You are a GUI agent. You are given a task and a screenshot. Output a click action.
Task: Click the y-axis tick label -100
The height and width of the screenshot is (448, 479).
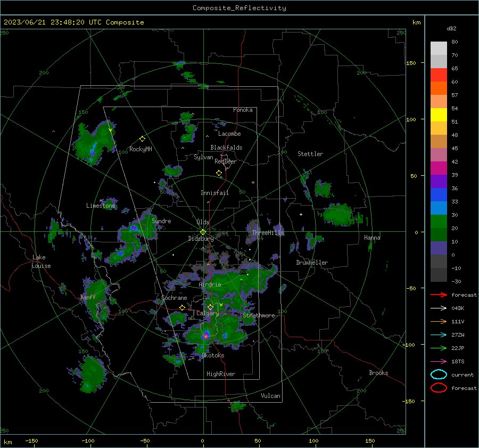(x=408, y=345)
